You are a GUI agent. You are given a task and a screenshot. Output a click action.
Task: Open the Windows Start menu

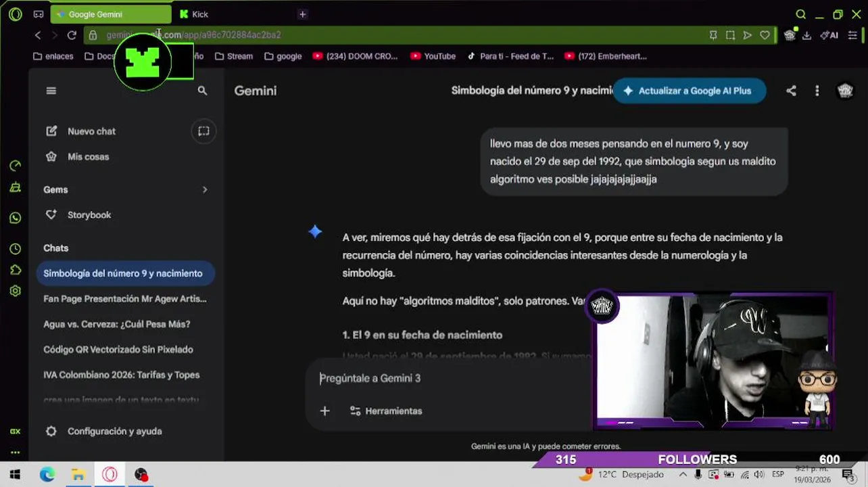pos(15,475)
